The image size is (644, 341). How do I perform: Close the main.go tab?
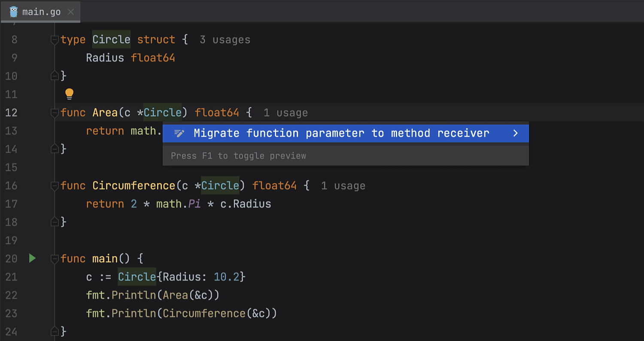70,12
